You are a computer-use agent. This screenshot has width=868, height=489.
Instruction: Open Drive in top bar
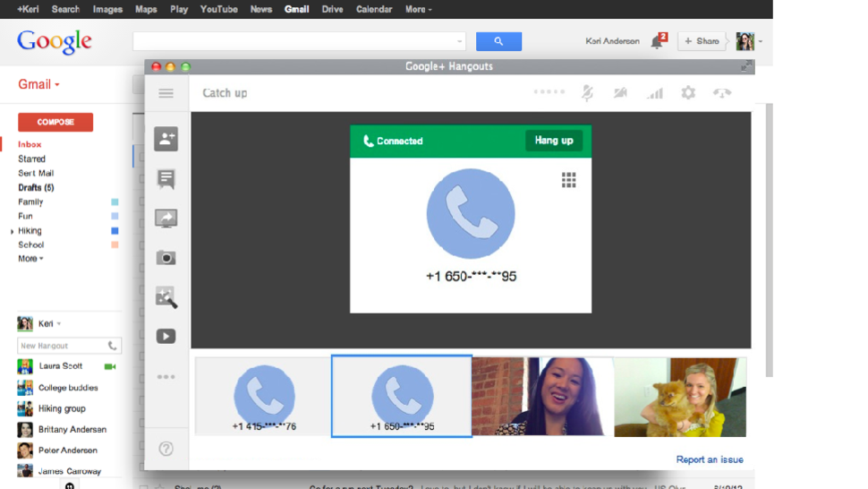(x=332, y=10)
